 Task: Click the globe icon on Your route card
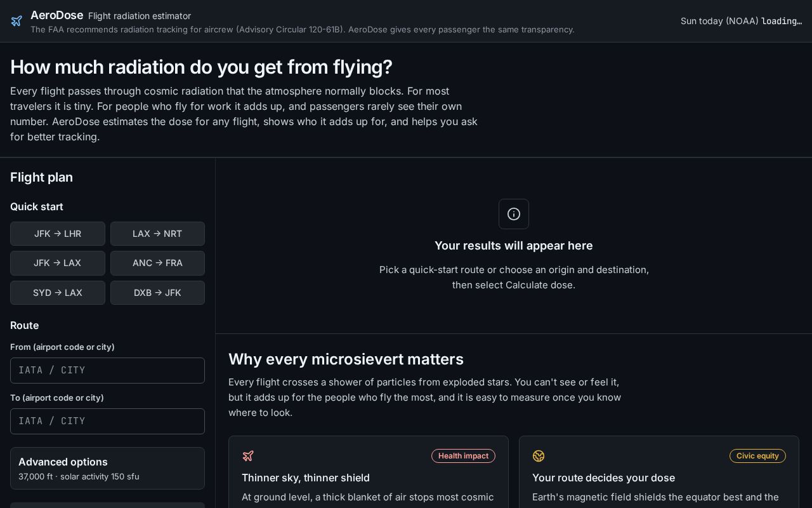[539, 456]
